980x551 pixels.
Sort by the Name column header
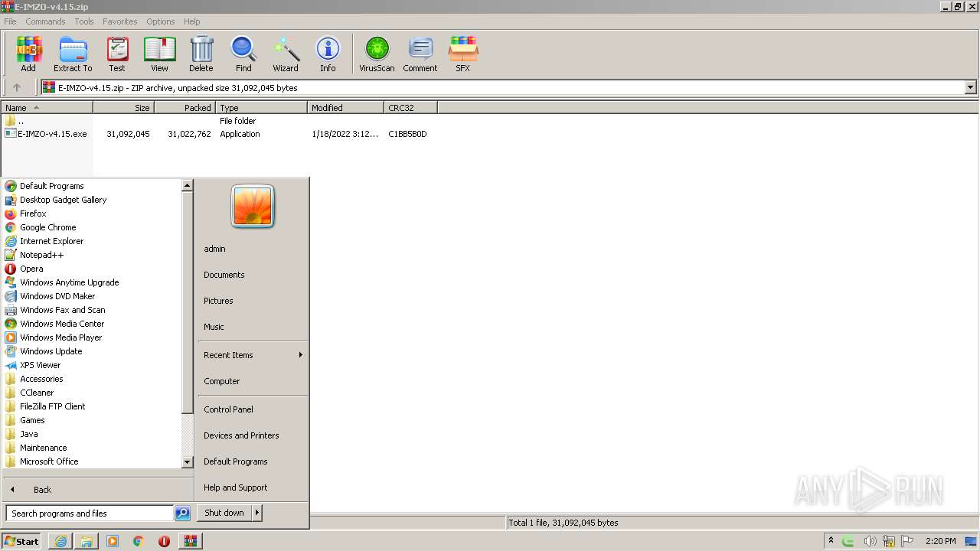[x=47, y=108]
